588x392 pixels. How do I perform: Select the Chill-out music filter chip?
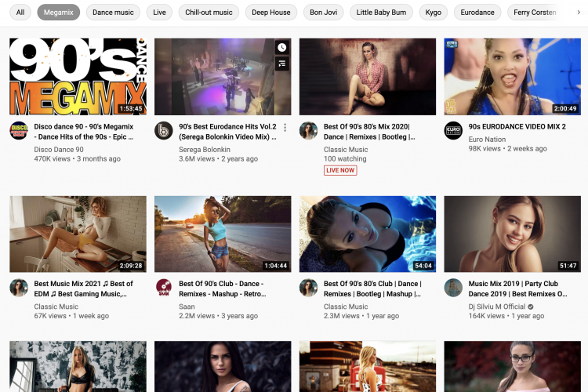point(209,13)
